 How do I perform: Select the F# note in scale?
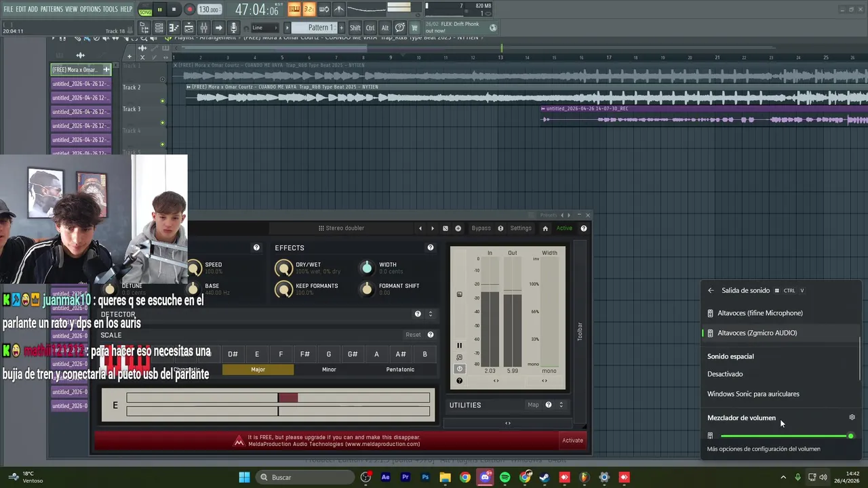click(304, 354)
